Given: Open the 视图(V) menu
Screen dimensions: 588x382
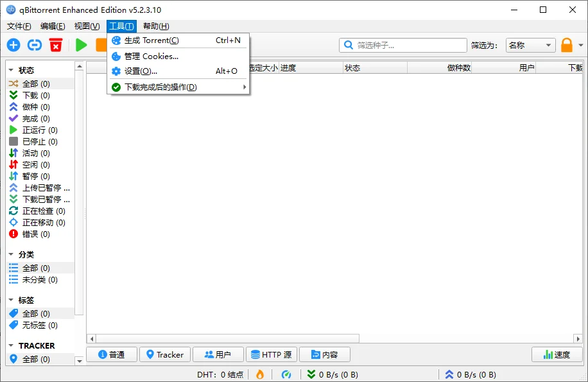Looking at the screenshot, I should pyautogui.click(x=87, y=26).
